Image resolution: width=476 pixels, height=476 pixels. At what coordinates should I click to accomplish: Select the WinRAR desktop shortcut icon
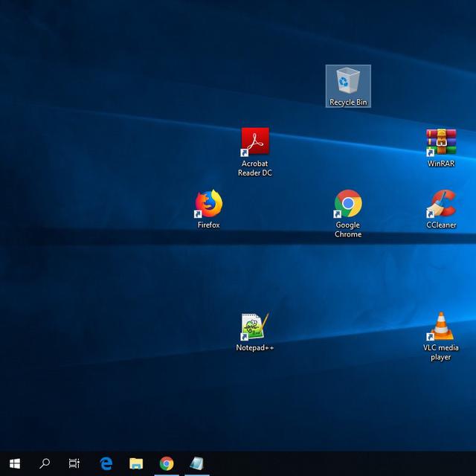click(x=440, y=141)
